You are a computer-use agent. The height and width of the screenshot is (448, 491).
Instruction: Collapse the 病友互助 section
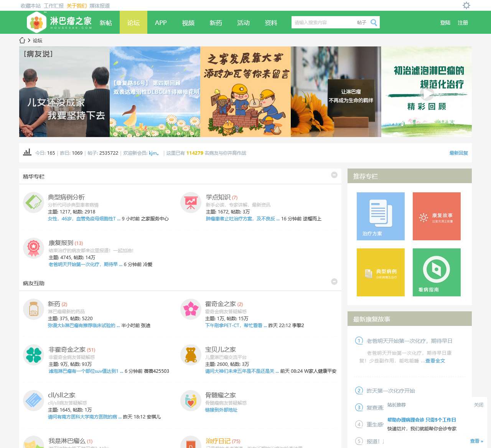click(334, 281)
